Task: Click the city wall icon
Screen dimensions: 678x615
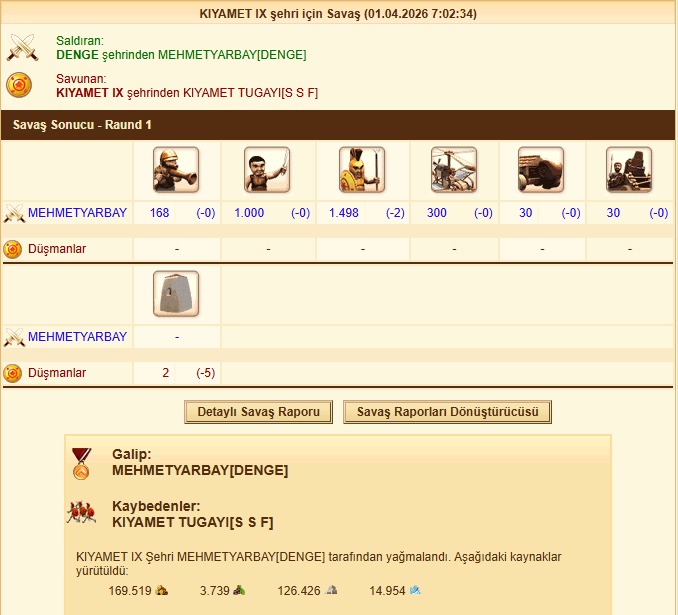Action: (x=176, y=294)
